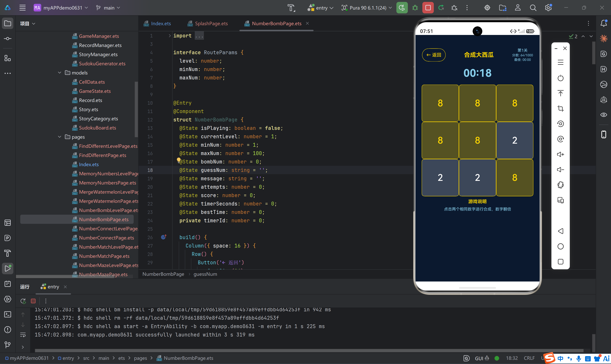Viewport: 611px width, 364px height.
Task: Tap the top-left 8 tile
Action: tap(440, 103)
